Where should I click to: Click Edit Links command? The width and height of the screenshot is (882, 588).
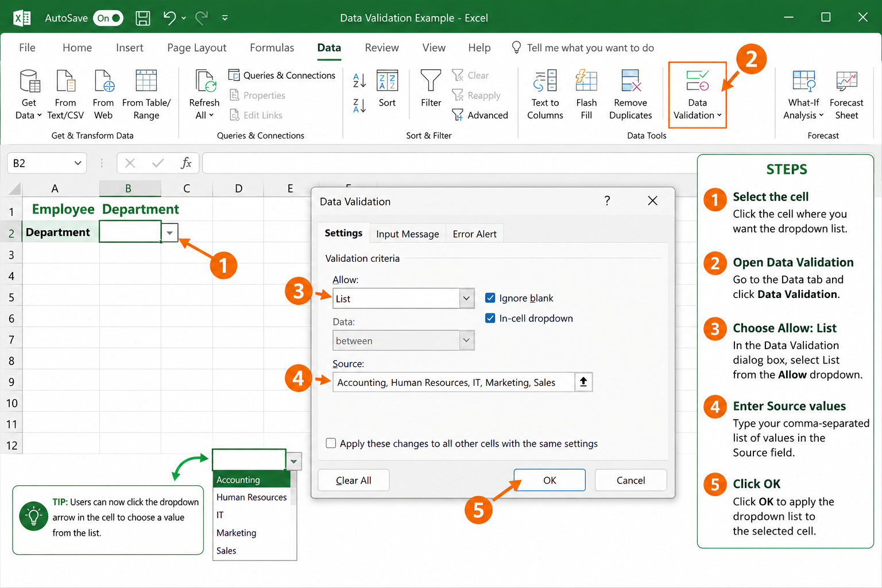tap(256, 115)
